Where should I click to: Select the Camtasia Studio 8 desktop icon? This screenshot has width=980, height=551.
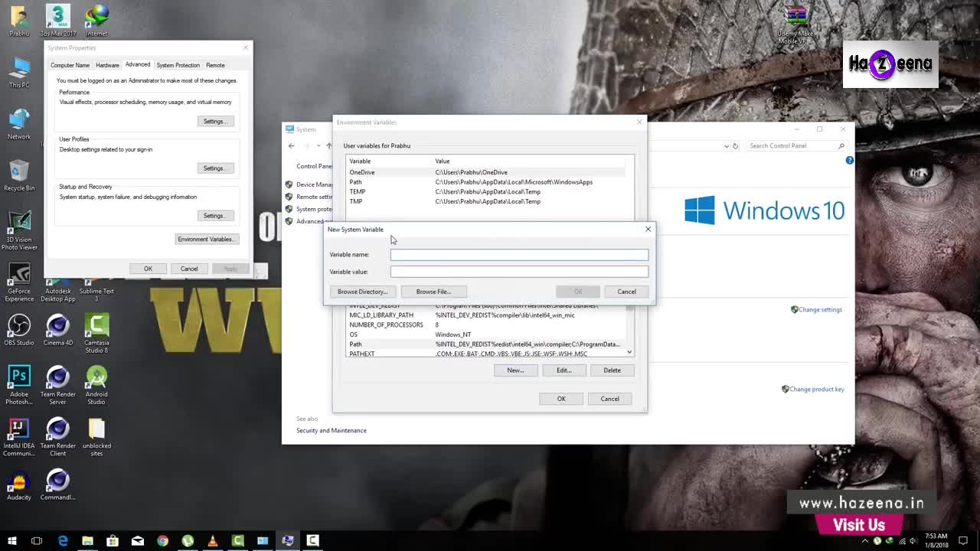point(96,334)
